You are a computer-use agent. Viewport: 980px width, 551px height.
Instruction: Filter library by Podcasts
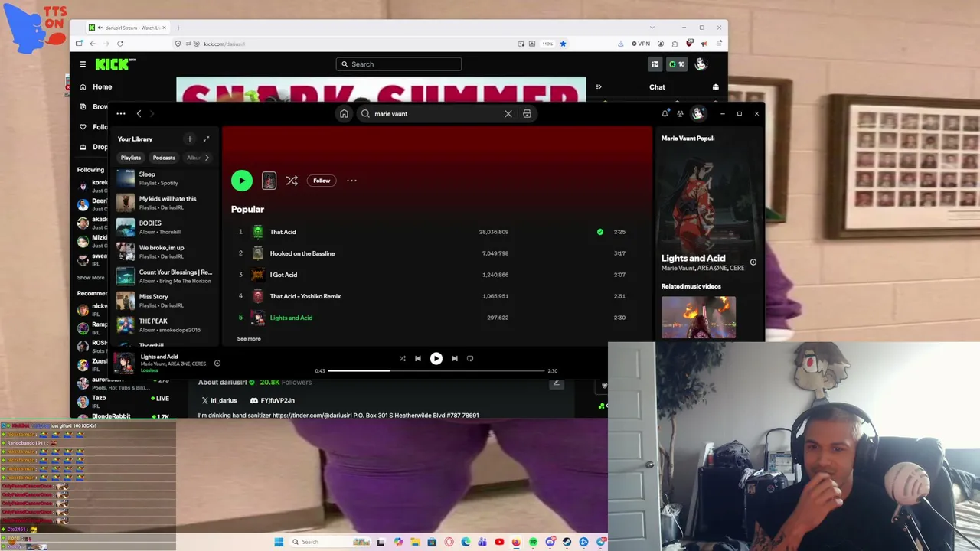(x=164, y=158)
